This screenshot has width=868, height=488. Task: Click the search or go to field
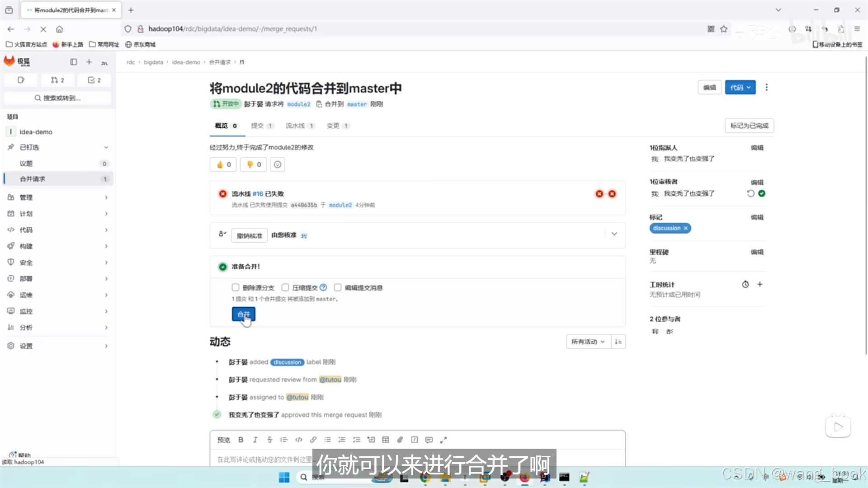click(x=57, y=98)
